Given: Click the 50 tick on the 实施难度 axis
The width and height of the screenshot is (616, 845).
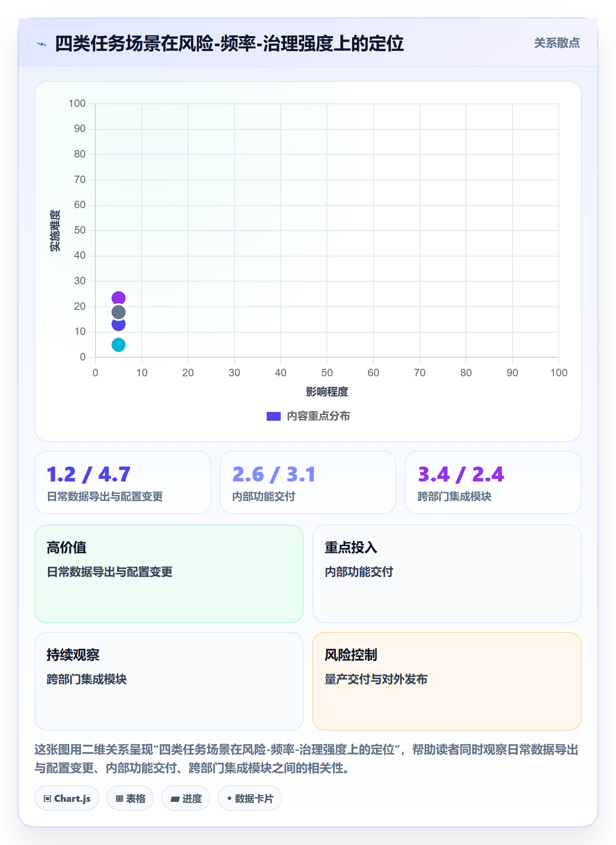Looking at the screenshot, I should click(x=80, y=230).
